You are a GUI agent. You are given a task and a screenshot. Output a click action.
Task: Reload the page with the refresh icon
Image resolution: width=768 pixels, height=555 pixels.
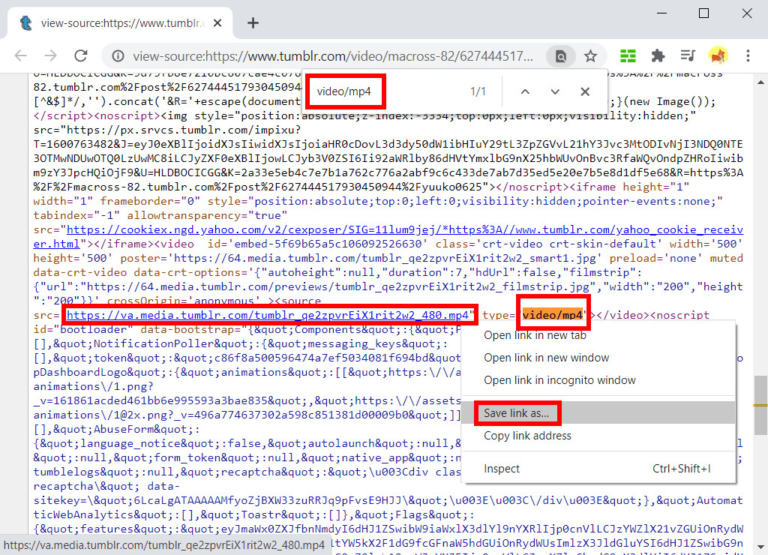[x=81, y=56]
